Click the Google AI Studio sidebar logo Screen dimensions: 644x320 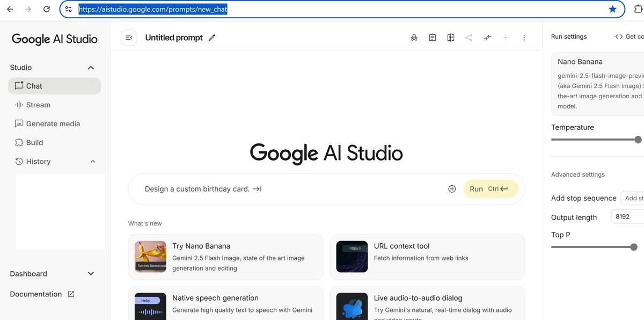54,39
